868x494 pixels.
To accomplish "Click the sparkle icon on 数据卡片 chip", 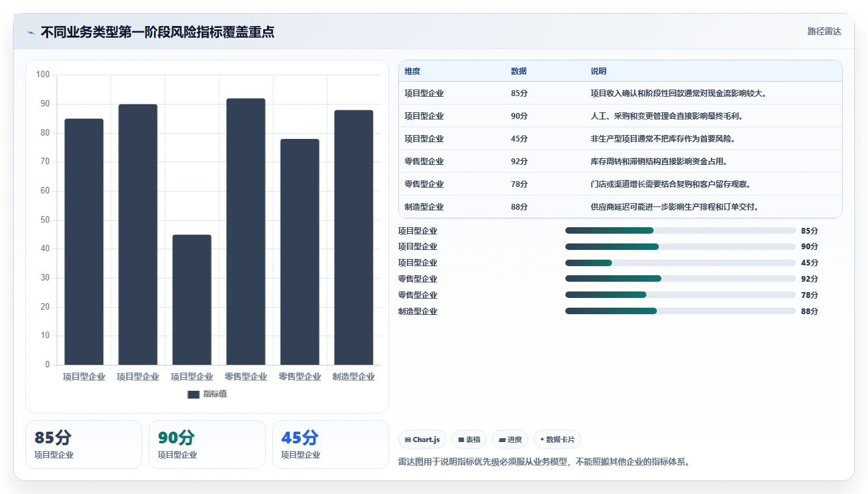I will [542, 439].
